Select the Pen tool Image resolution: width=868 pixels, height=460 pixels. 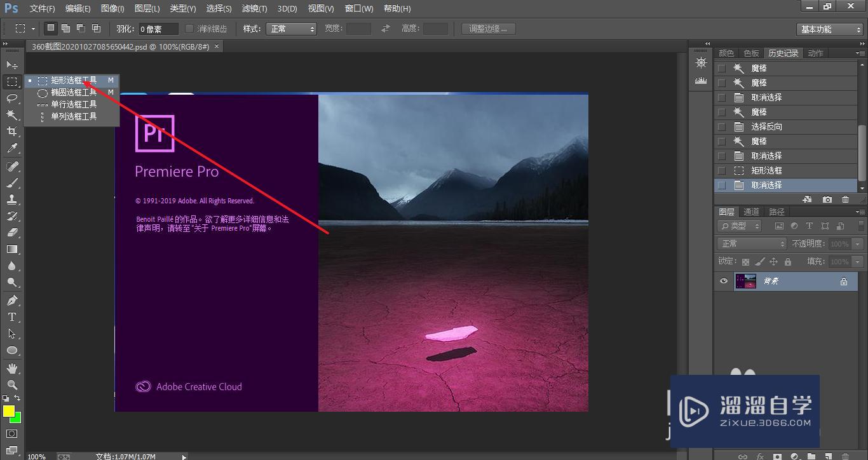coord(12,301)
